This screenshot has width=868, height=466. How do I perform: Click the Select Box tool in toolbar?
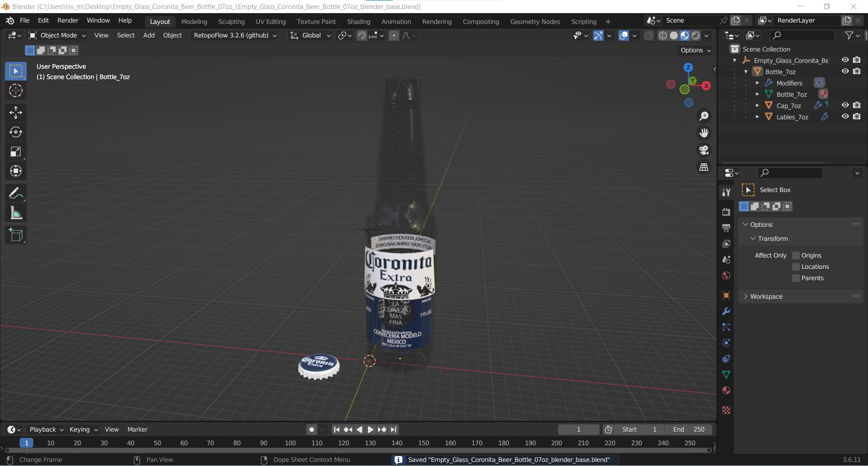16,71
